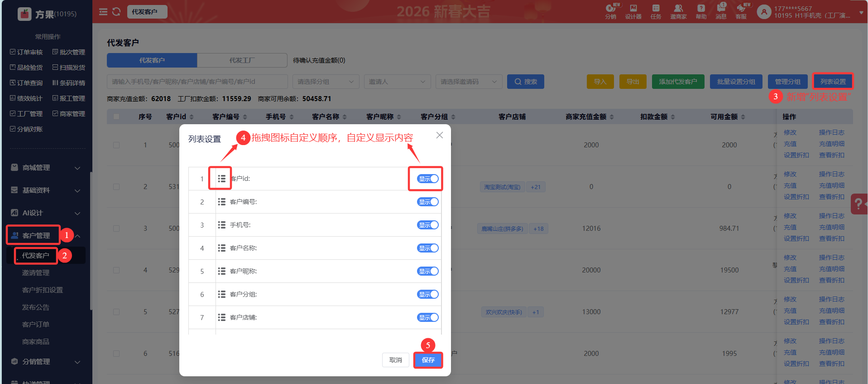The width and height of the screenshot is (868, 384).
Task: Check the select-all checkbox in table header
Action: point(116,117)
